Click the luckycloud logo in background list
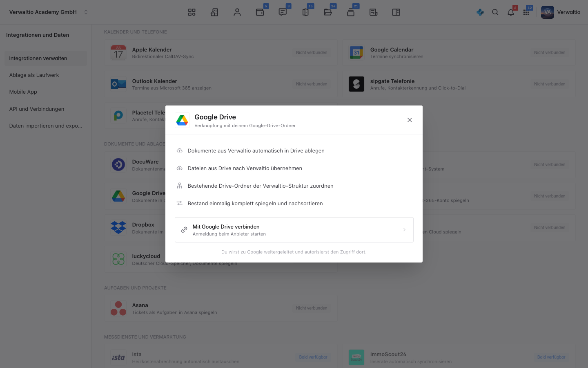The image size is (588, 368). [118, 259]
